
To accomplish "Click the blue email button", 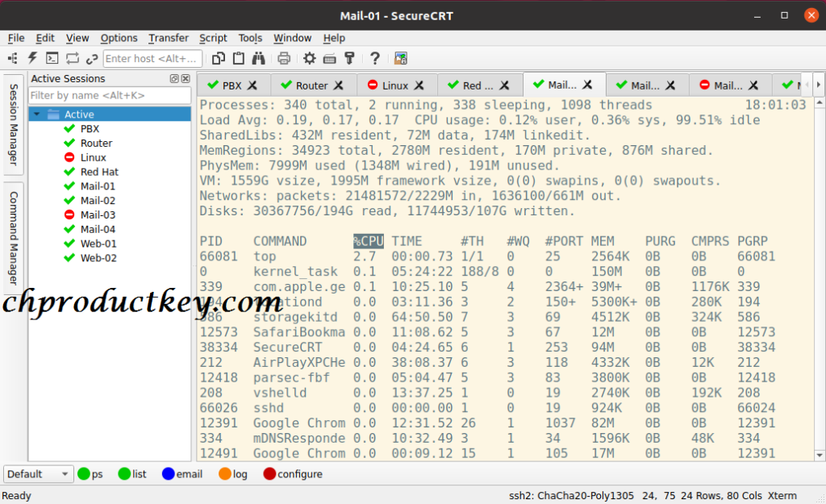I will [x=182, y=474].
